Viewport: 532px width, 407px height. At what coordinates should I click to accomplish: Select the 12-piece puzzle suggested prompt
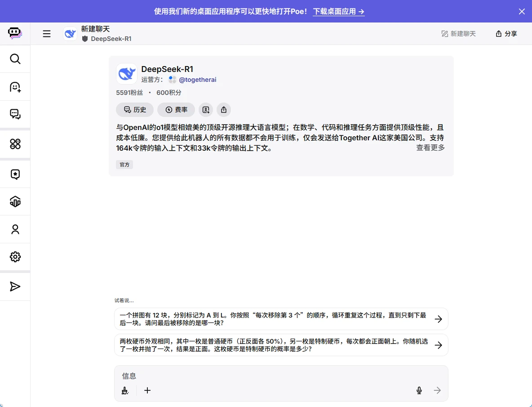point(281,319)
